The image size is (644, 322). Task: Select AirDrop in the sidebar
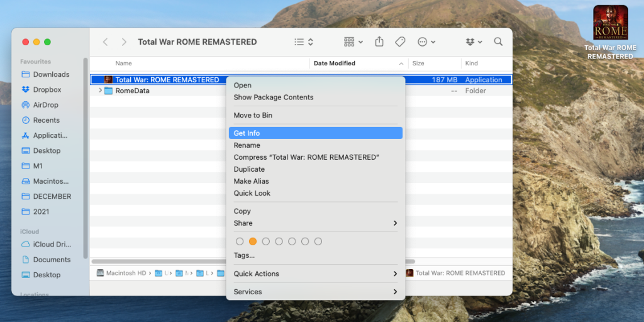(x=40, y=105)
